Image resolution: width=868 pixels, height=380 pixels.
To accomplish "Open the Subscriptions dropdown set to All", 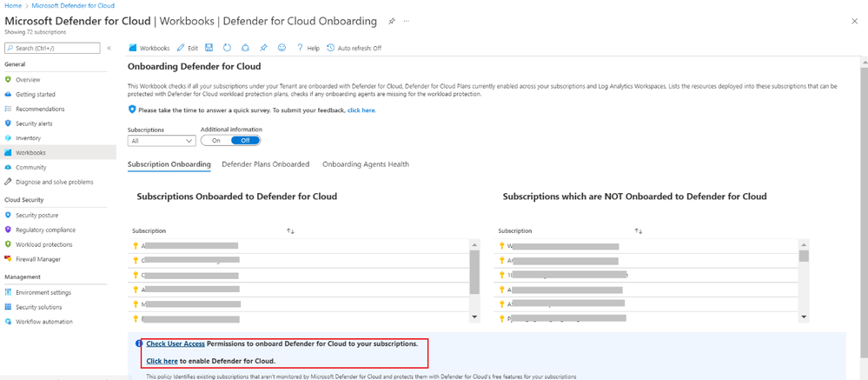I will click(x=161, y=141).
